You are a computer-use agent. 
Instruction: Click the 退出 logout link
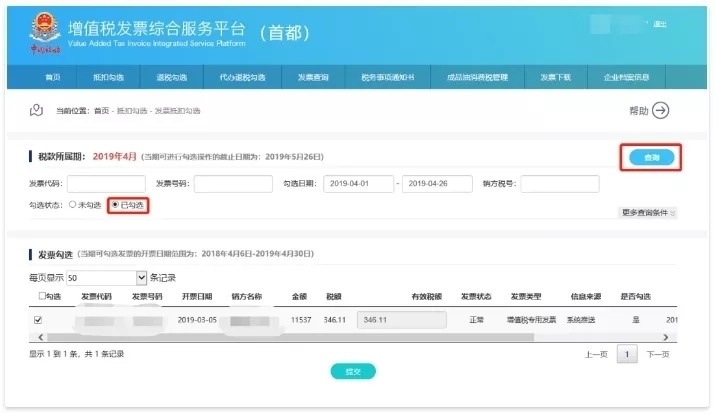(x=660, y=24)
